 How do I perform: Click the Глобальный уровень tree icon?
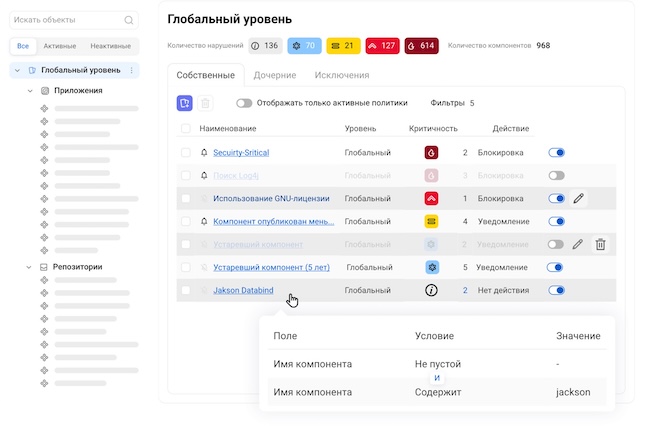(x=32, y=70)
